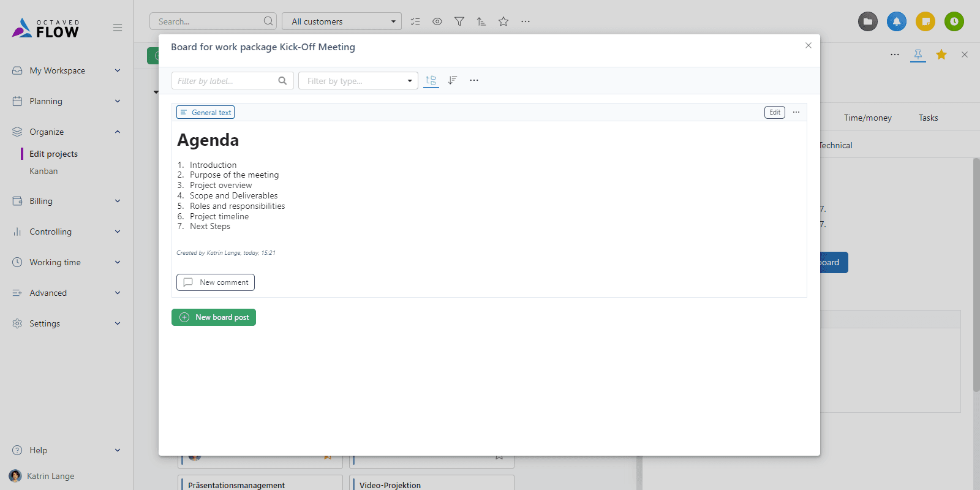Screen dimensions: 980x490
Task: Open the yellow sticky note icon
Action: [x=925, y=21]
